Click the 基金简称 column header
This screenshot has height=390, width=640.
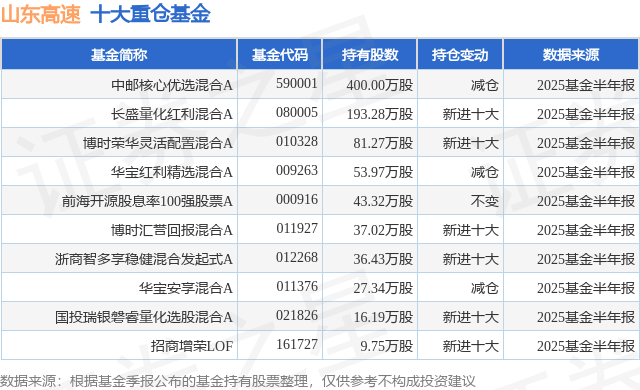[119, 55]
